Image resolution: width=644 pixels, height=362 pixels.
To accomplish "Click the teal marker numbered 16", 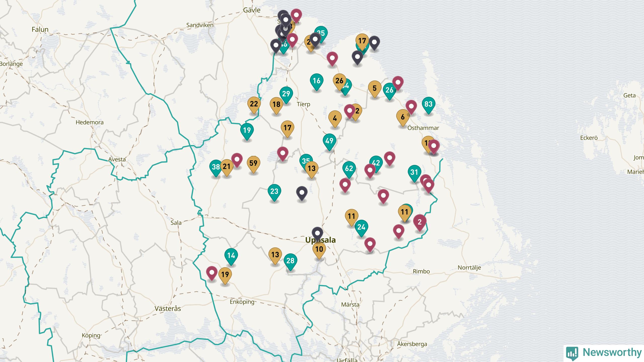I will [x=316, y=81].
